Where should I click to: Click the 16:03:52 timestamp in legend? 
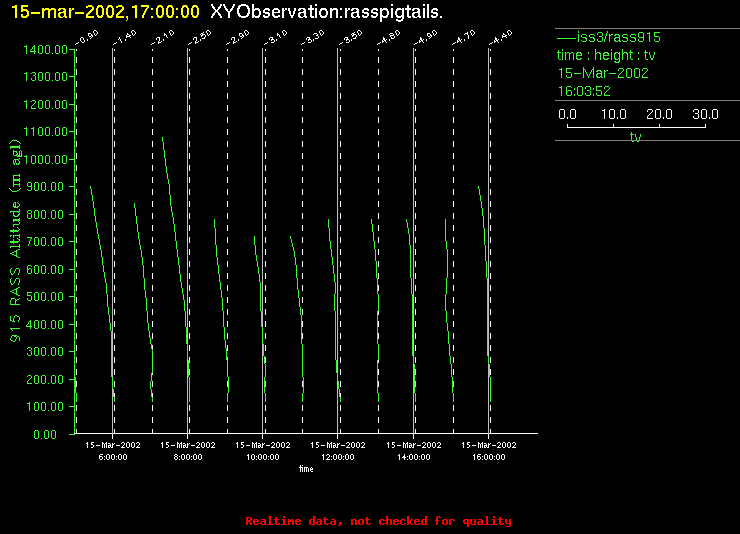584,91
